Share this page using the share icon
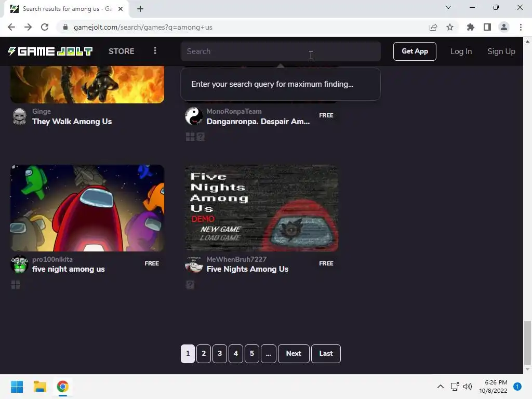Screen dimensions: 532x399 (x=433, y=27)
